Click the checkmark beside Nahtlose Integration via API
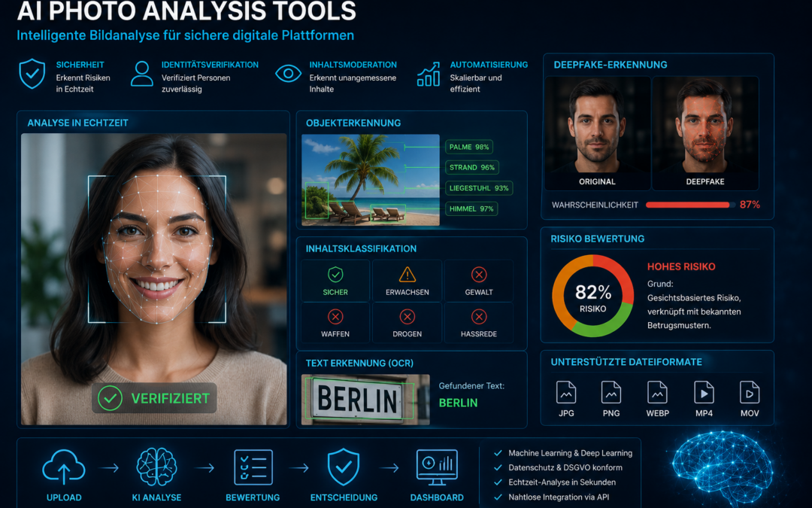 click(x=498, y=497)
